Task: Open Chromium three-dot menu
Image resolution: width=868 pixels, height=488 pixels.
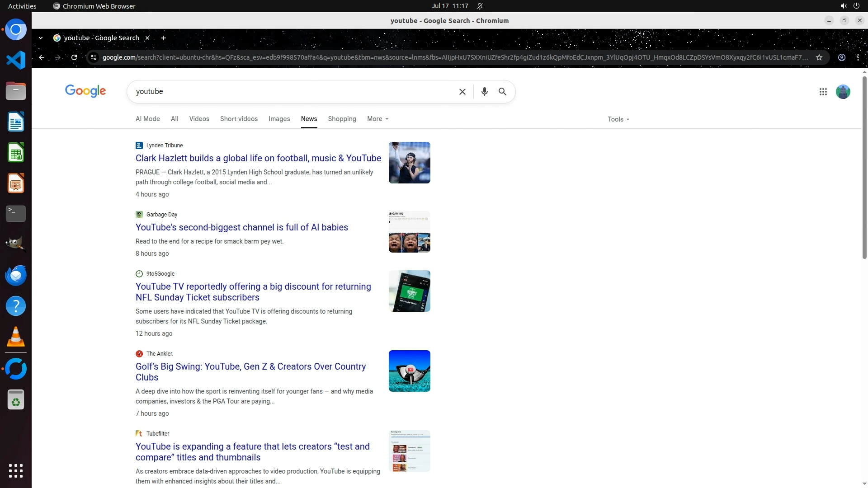Action: pos(858,57)
